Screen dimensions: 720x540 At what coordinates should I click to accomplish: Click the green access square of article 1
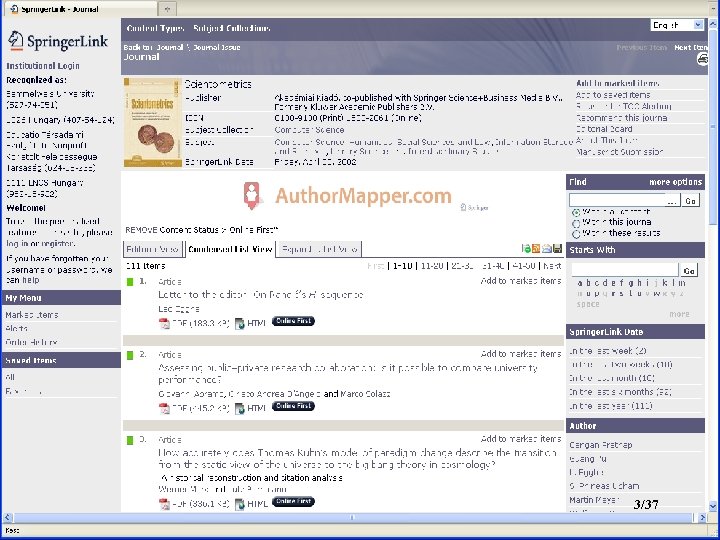pos(130,281)
